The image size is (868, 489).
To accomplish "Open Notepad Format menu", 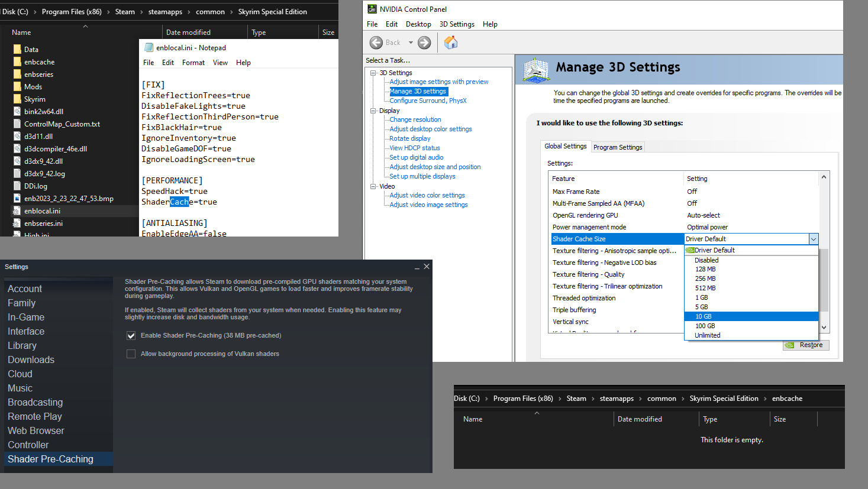I will pyautogui.click(x=193, y=63).
